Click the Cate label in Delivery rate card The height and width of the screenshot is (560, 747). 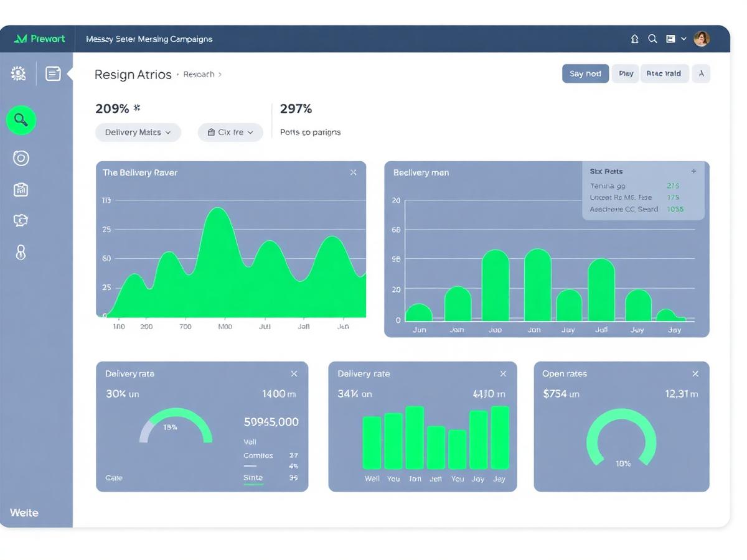pyautogui.click(x=114, y=478)
